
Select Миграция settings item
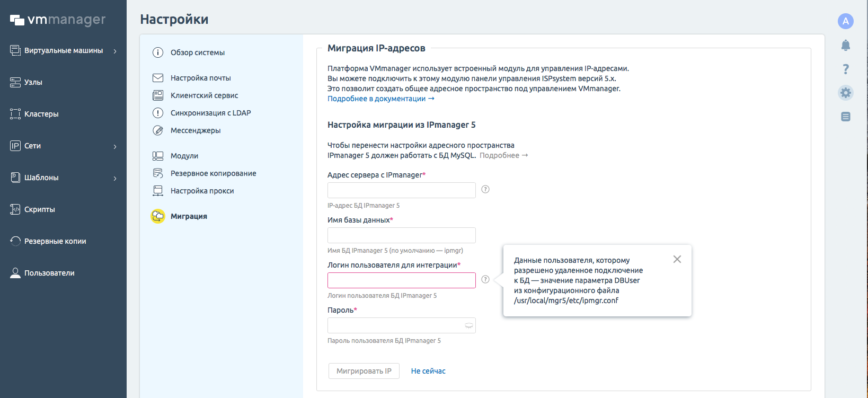[x=189, y=216]
